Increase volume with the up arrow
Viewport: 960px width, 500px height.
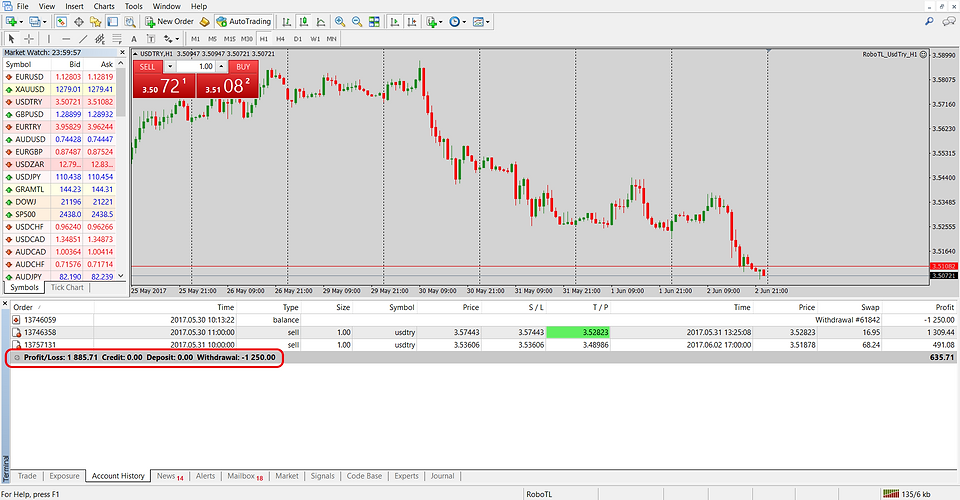pyautogui.click(x=222, y=67)
